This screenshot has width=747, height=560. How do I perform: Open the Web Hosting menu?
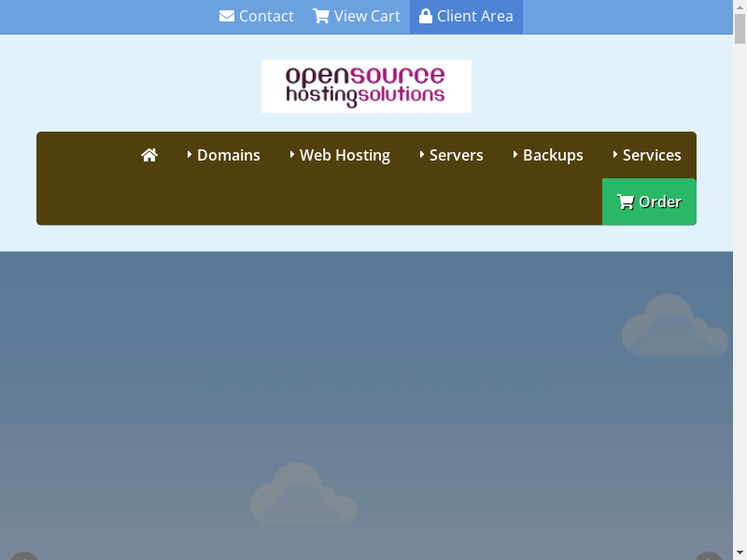pos(345,155)
